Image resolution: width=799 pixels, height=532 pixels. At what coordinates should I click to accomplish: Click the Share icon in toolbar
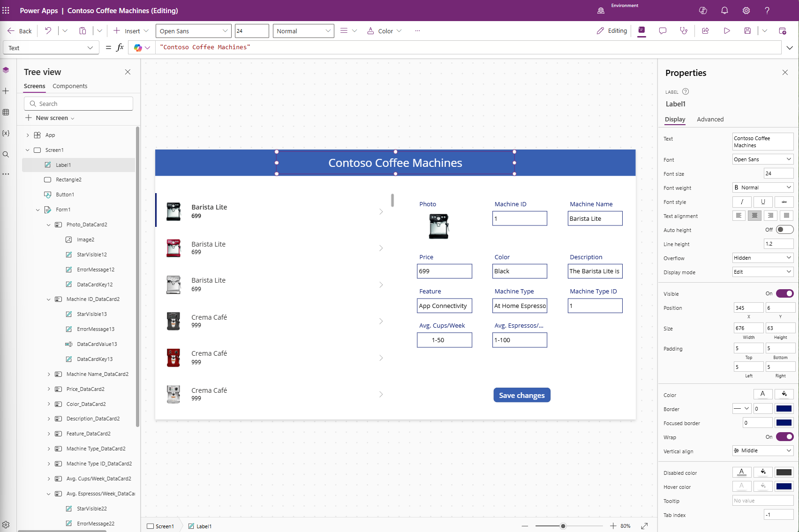705,31
